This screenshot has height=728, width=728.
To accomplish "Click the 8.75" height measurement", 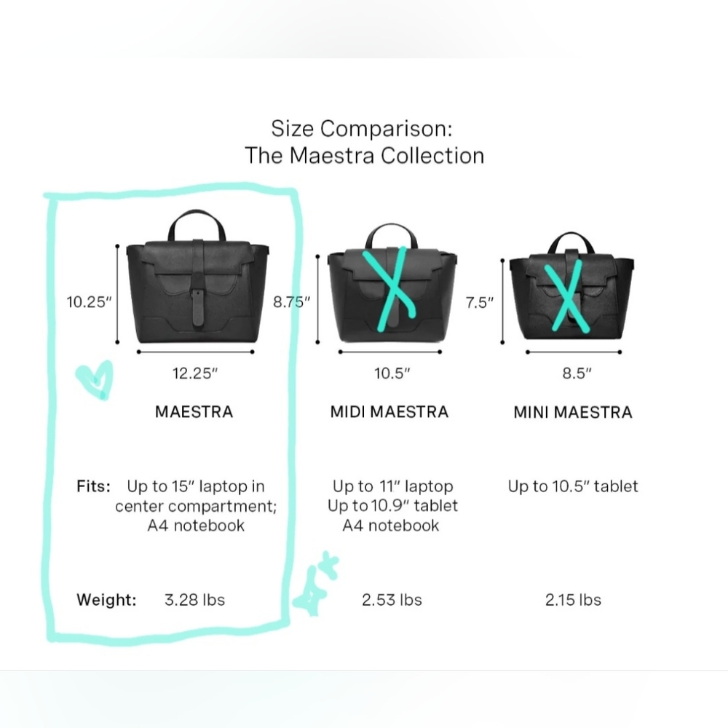I will 292,302.
